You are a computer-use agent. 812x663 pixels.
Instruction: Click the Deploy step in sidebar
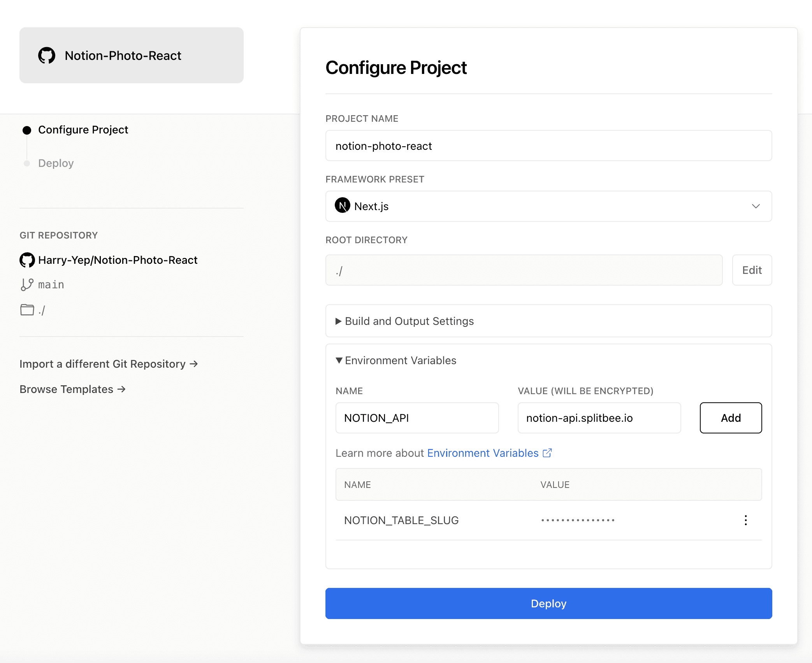click(55, 162)
